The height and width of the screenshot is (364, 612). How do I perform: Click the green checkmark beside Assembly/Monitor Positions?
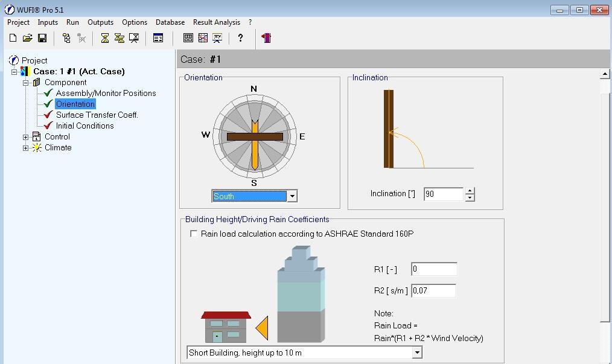point(48,93)
